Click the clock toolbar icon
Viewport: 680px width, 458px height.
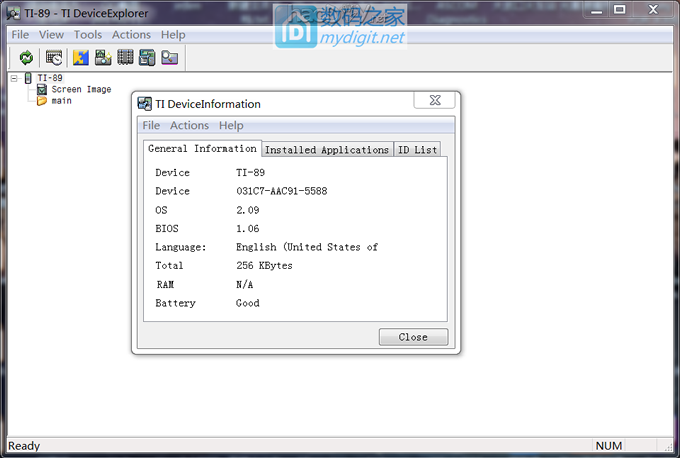[54, 58]
